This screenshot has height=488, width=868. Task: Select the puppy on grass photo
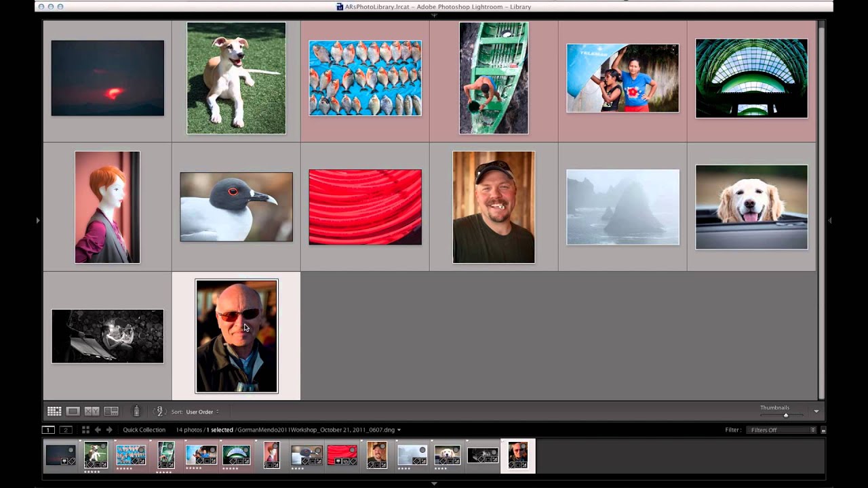click(236, 78)
